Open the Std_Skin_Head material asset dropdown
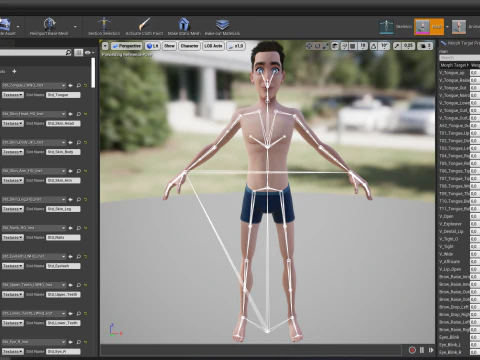480x360 pixels. (33, 114)
